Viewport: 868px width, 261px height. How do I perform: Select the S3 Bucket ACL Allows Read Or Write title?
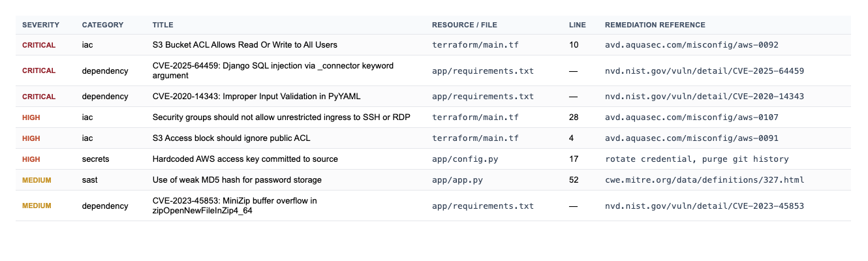coord(245,45)
